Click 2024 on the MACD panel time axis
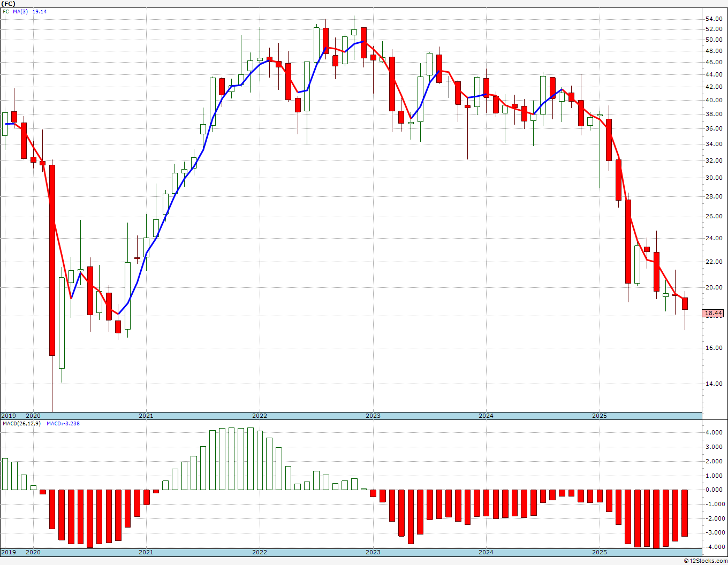Viewport: 728px width, 565px height. (x=486, y=552)
